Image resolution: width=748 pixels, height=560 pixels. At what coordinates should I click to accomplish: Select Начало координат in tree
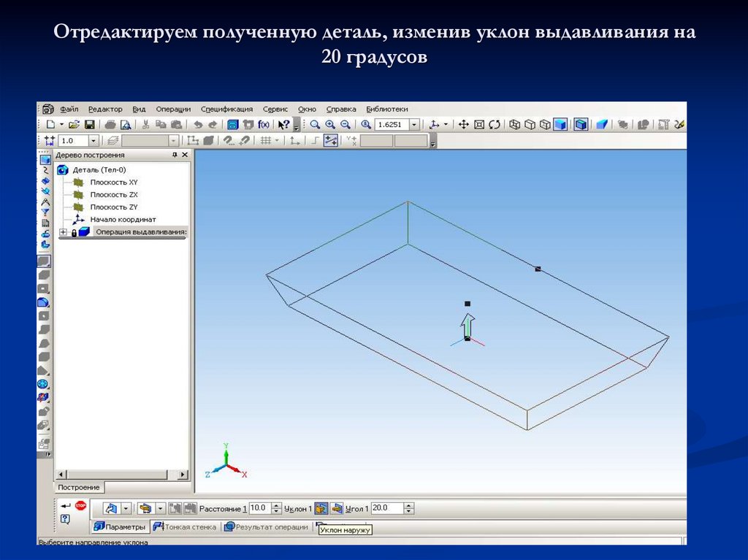click(123, 220)
